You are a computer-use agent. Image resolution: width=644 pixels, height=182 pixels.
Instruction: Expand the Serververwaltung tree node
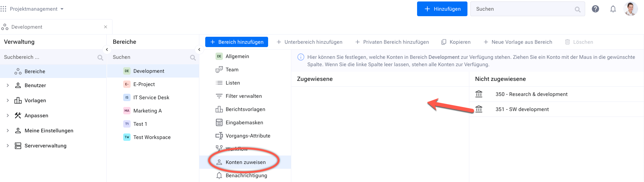[x=8, y=146]
